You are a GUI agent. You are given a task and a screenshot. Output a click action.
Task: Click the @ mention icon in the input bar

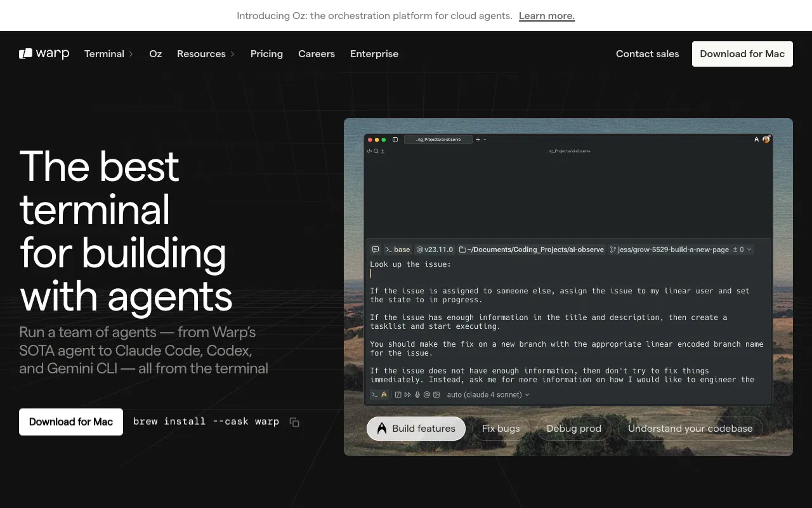(x=427, y=394)
